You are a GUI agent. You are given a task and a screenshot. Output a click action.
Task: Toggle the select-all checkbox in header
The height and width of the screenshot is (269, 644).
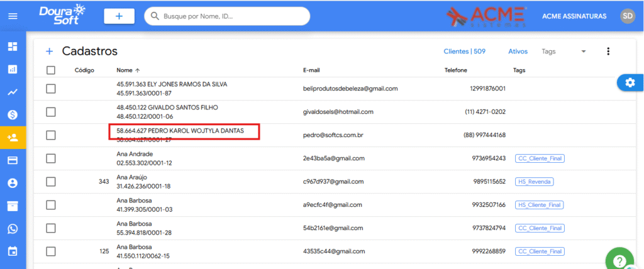click(51, 70)
